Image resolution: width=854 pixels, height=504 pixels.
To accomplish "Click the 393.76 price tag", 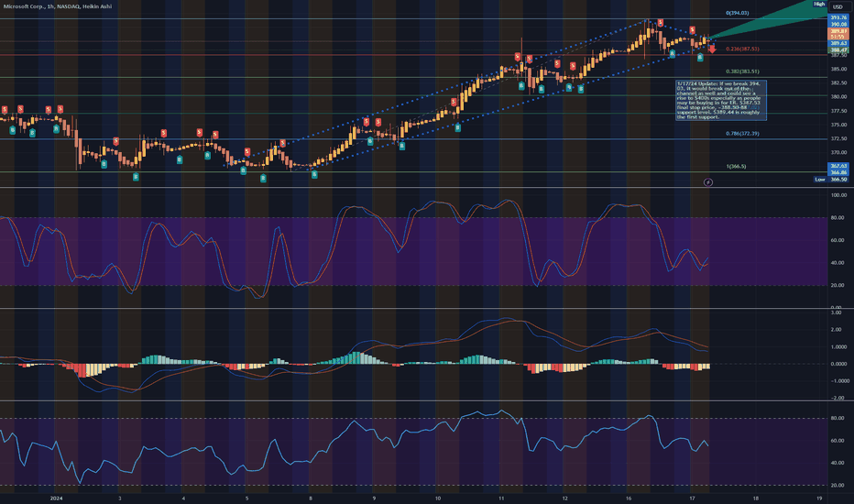I will point(838,18).
